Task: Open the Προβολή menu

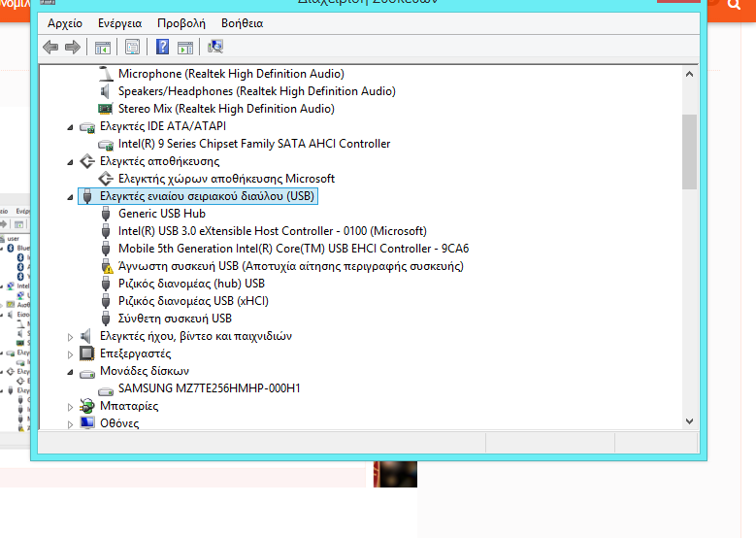Action: (x=181, y=22)
